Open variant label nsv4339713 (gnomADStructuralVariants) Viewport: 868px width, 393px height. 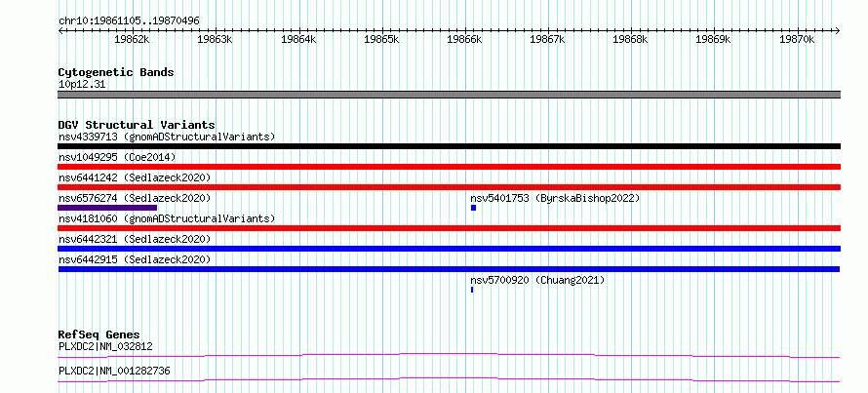(167, 137)
